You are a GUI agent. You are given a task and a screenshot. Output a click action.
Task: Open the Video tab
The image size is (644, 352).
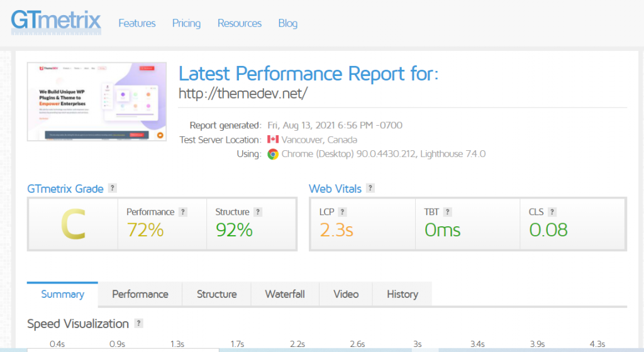[346, 294]
